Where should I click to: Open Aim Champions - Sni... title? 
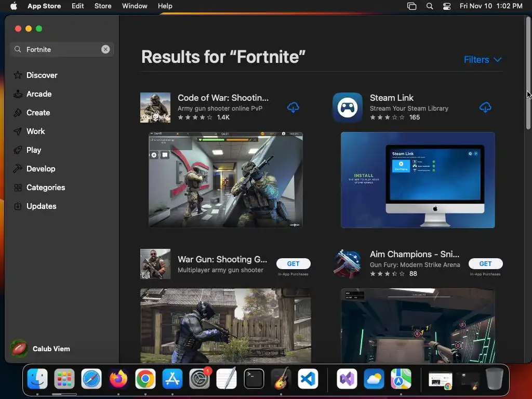(x=414, y=254)
